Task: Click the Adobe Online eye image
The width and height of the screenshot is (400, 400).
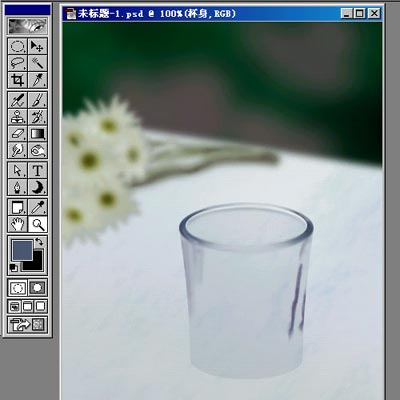Action: point(27,26)
